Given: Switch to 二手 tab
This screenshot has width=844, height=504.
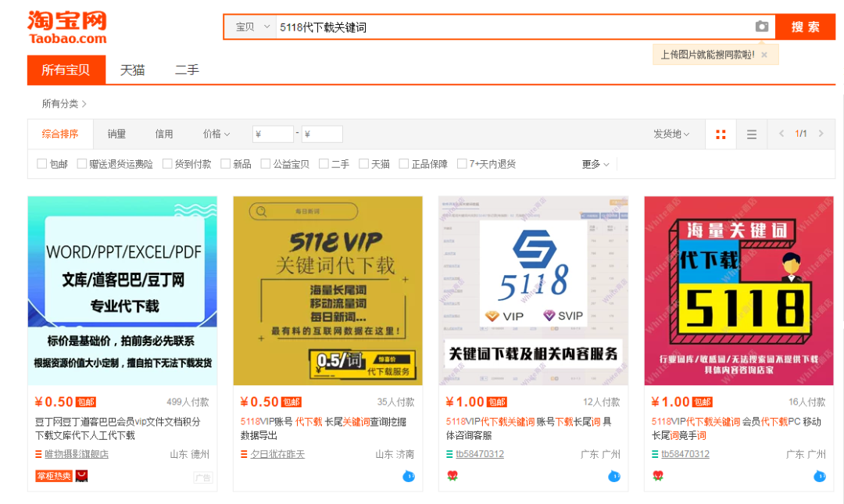Looking at the screenshot, I should 187,70.
